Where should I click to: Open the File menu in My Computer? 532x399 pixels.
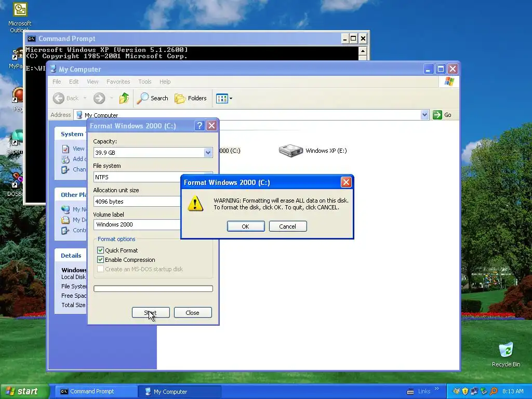coord(57,82)
